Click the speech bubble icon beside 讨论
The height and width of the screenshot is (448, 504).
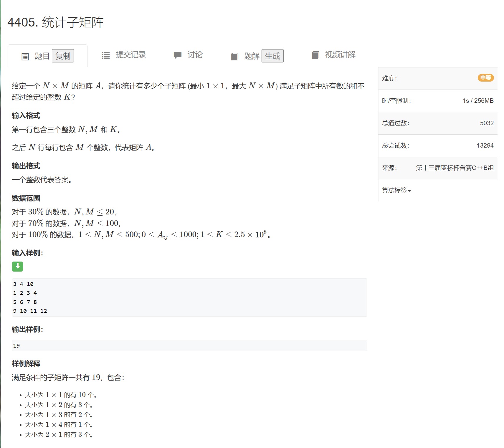pos(178,55)
